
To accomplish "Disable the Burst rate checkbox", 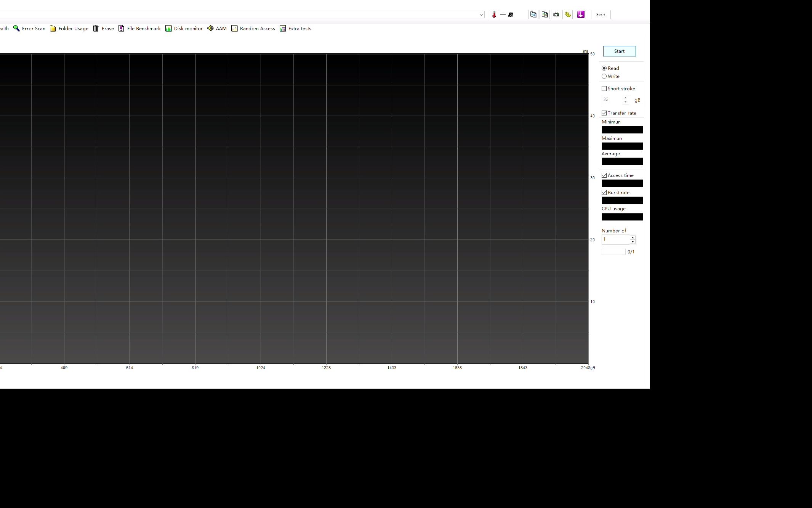I will [x=604, y=193].
